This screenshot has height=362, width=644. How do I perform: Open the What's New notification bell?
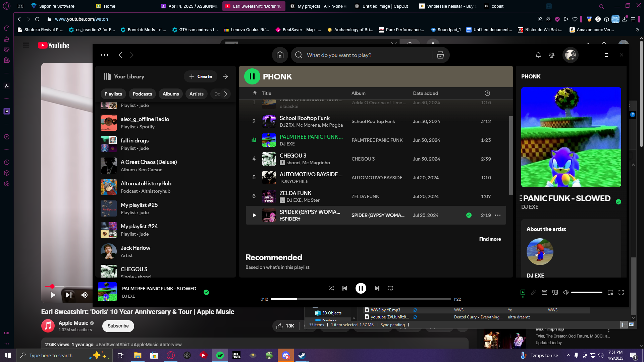click(538, 55)
